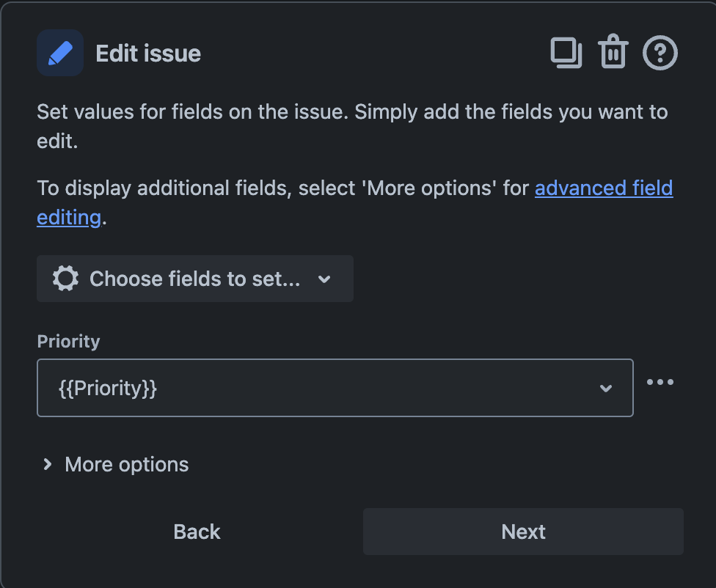The image size is (716, 588).
Task: Click the Priority field label
Action: [x=68, y=342]
